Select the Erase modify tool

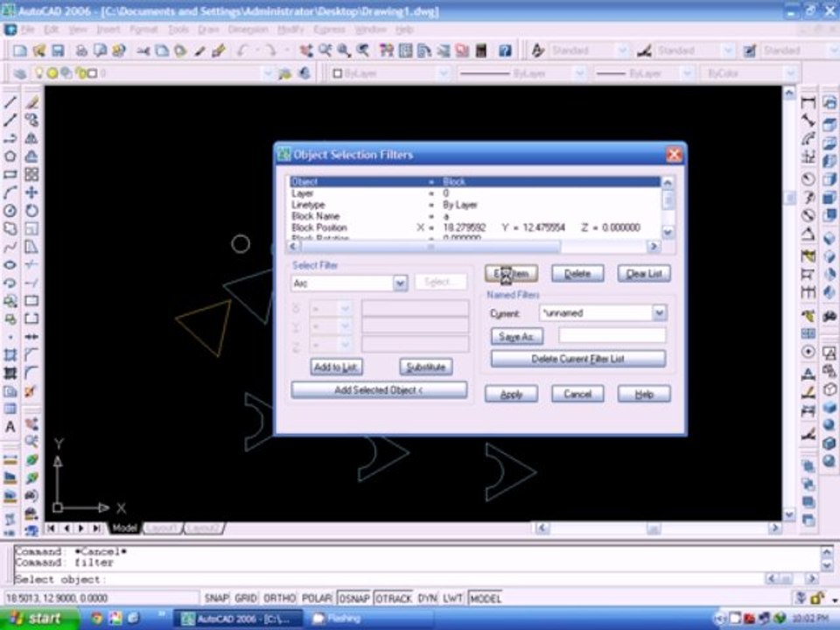pyautogui.click(x=31, y=101)
